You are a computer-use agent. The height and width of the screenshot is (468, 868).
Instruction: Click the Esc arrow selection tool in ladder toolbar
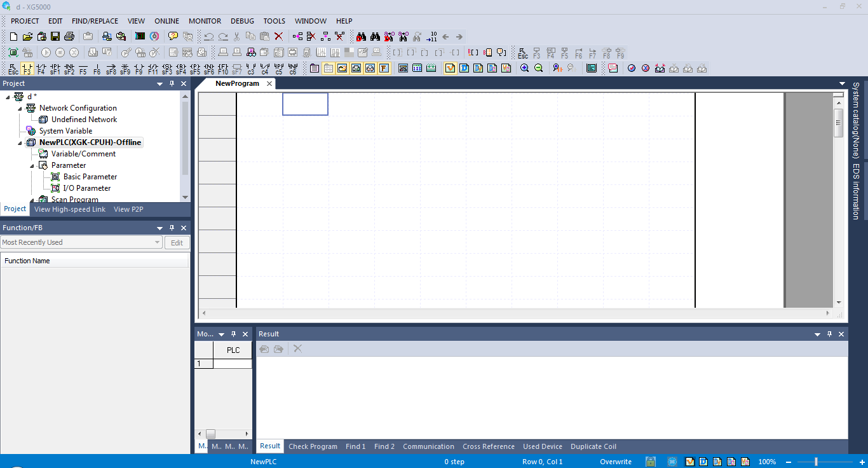(13, 69)
